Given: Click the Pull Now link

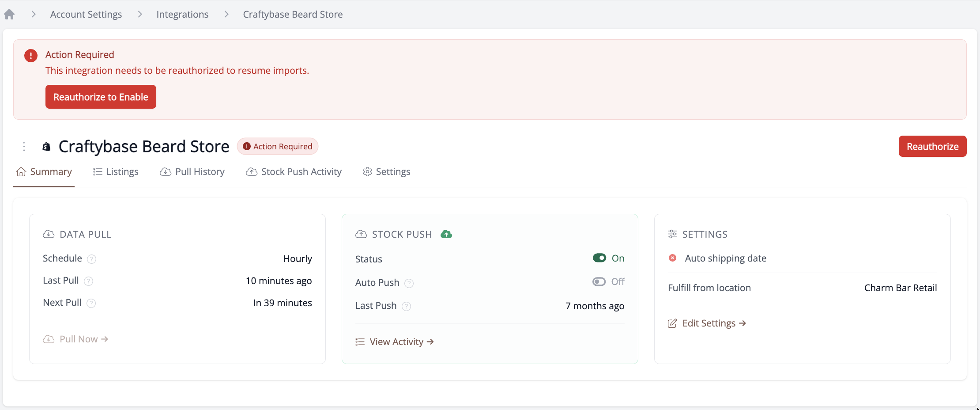Looking at the screenshot, I should click(x=75, y=339).
